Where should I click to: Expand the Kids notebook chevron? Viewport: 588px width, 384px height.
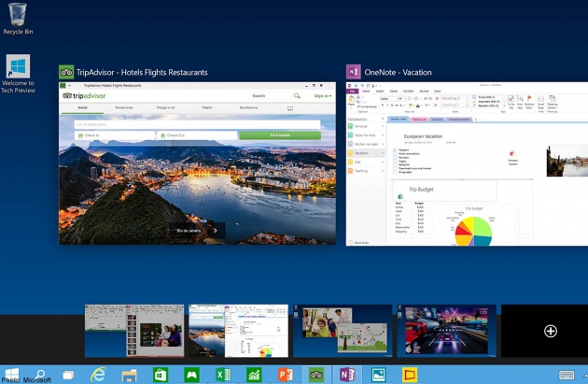[x=383, y=163]
